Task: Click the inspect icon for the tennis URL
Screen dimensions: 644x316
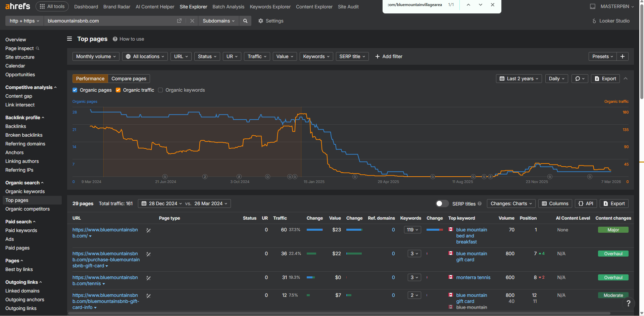Action: 148,278
